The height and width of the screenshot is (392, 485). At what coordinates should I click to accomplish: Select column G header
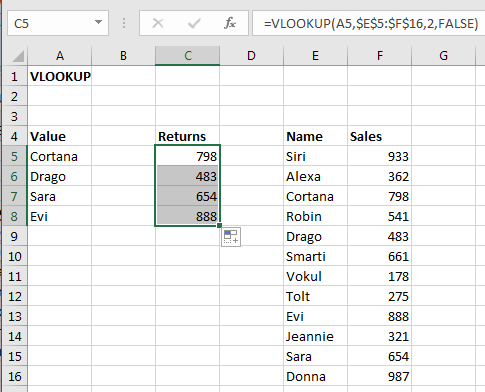tap(443, 56)
